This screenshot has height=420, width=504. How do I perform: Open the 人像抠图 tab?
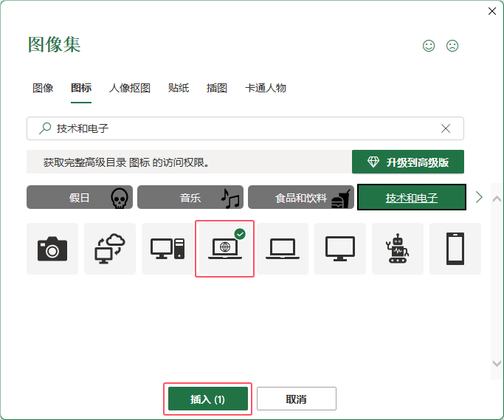pyautogui.click(x=130, y=88)
